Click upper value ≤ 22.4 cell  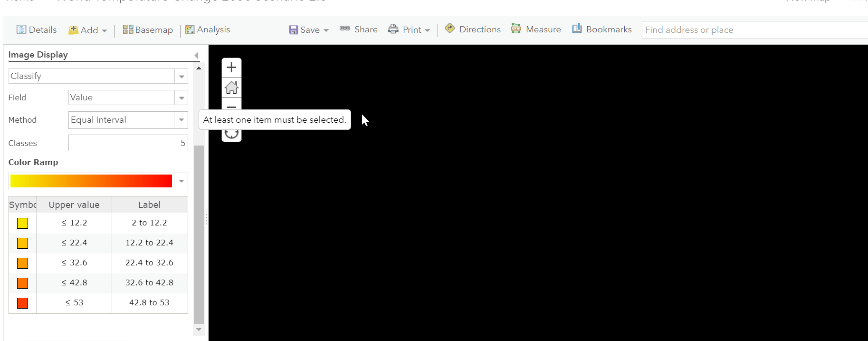click(x=74, y=243)
